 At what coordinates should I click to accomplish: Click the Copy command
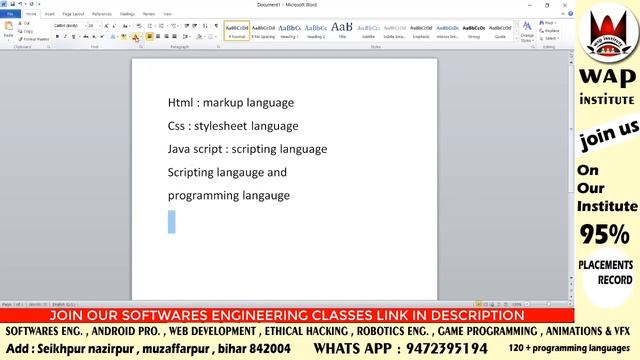(x=25, y=31)
